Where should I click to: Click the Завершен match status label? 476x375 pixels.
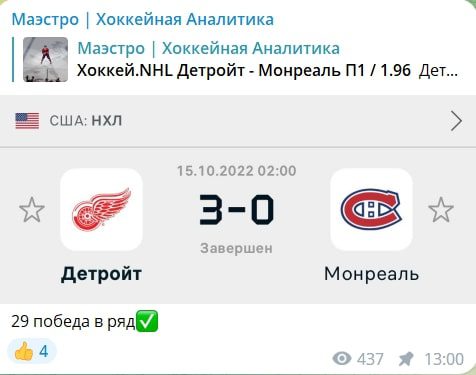tap(236, 248)
